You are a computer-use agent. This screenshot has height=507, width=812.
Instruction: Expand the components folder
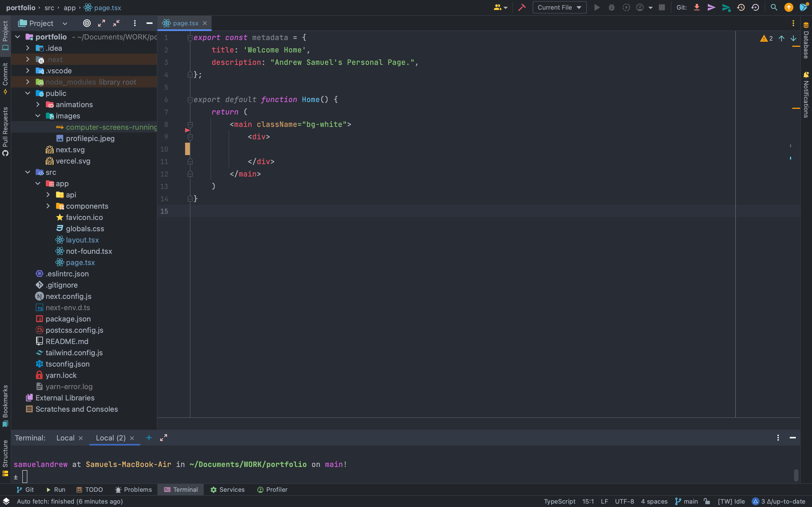pos(48,206)
